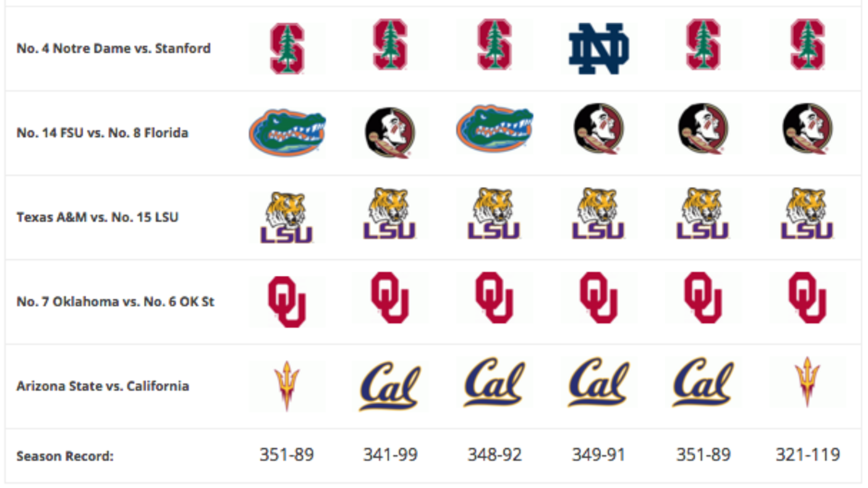Click the LSU logo in last column
This screenshot has width=868, height=488.
tap(807, 214)
